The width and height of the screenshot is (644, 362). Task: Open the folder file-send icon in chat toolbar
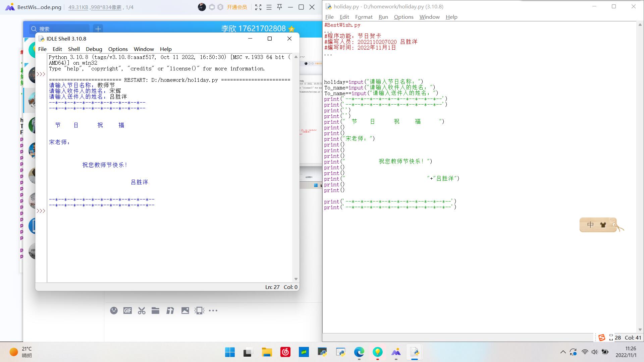155,311
